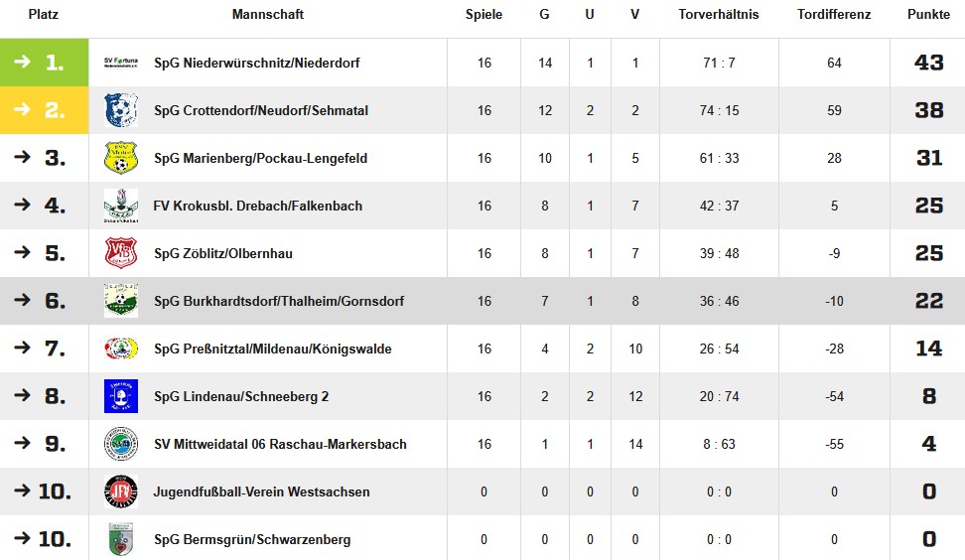This screenshot has width=965, height=560.
Task: Click the Punkte column header
Action: coord(928,14)
